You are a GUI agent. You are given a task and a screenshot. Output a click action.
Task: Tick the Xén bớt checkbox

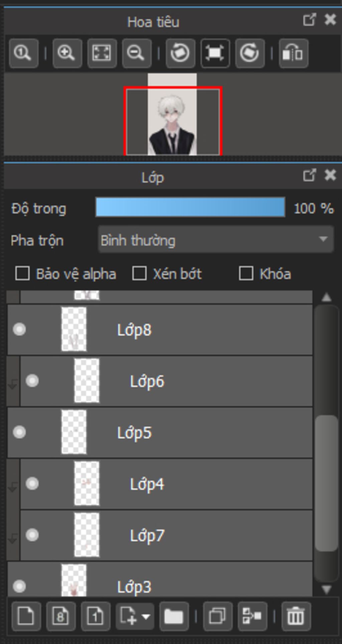(x=139, y=274)
